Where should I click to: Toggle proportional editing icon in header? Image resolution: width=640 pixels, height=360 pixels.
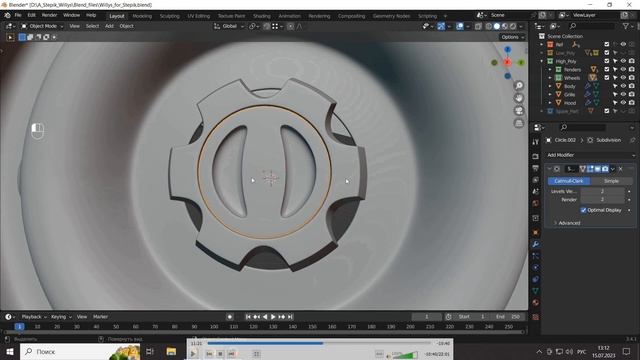(x=290, y=26)
